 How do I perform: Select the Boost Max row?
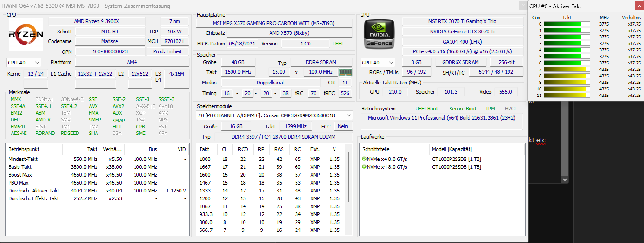tap(97, 175)
